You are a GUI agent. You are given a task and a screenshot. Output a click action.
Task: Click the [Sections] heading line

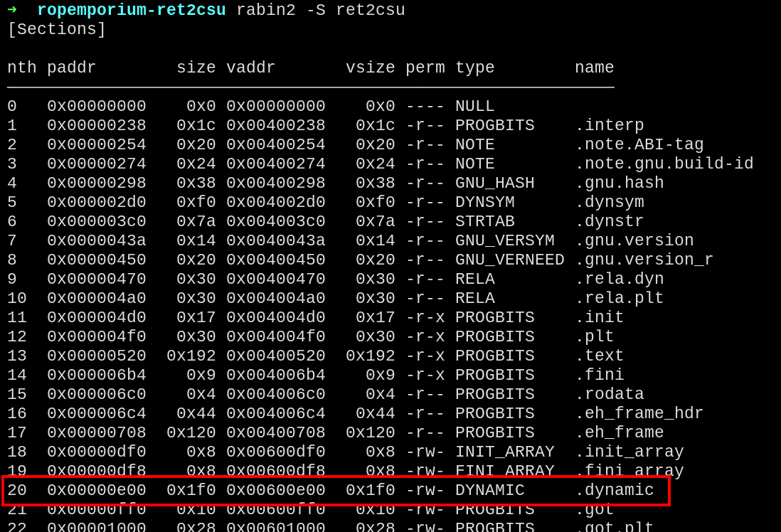[56, 30]
